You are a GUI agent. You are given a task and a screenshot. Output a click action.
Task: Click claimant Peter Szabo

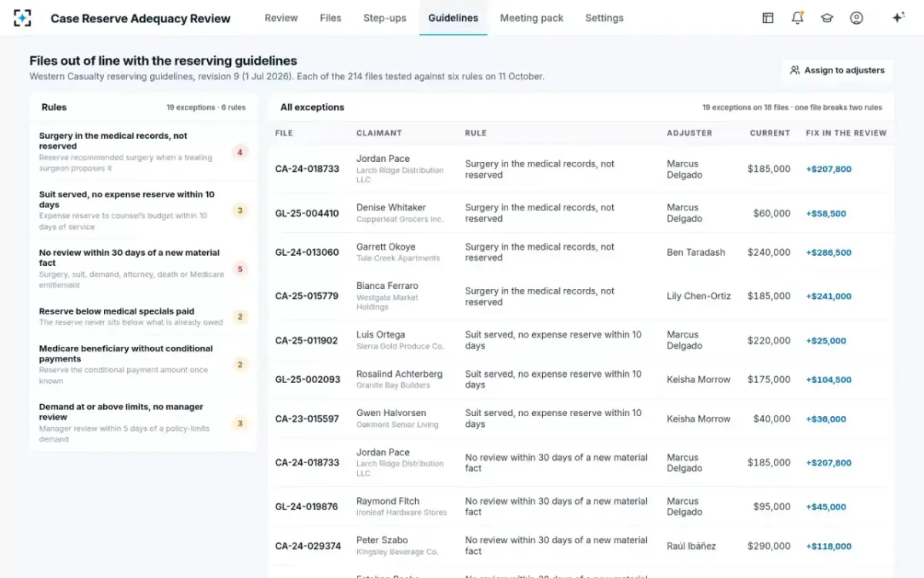tap(382, 540)
